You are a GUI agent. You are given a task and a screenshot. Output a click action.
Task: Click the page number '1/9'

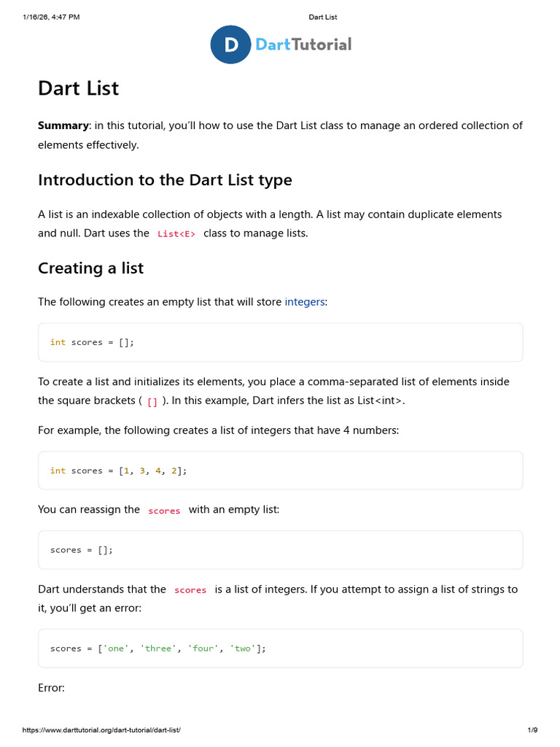pyautogui.click(x=532, y=729)
